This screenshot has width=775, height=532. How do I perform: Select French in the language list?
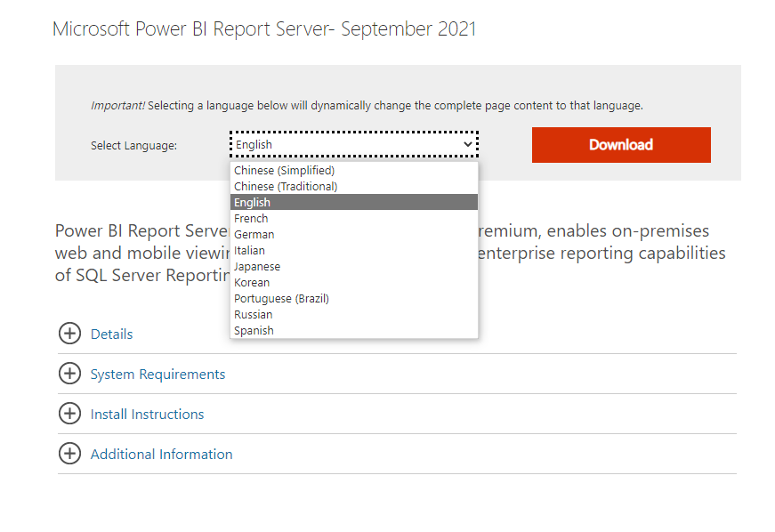coord(354,218)
